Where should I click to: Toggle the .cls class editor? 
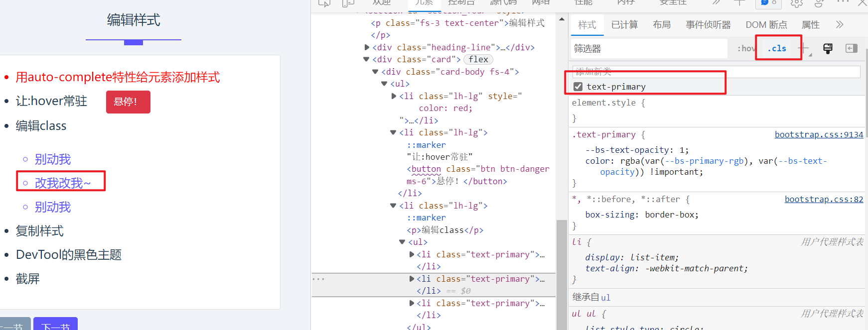click(777, 48)
